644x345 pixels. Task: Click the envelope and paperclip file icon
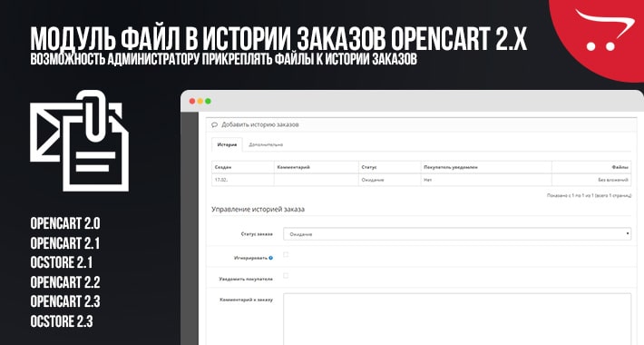point(79,141)
